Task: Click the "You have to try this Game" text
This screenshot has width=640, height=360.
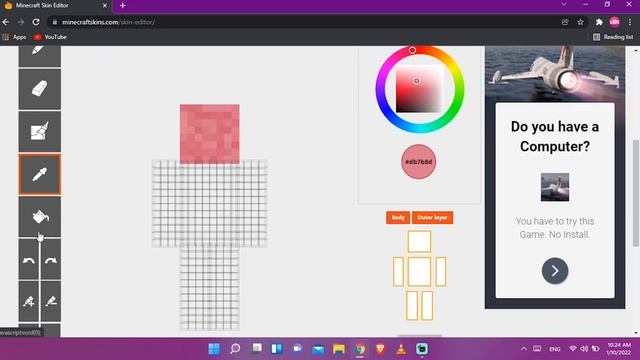Action: coord(555,228)
